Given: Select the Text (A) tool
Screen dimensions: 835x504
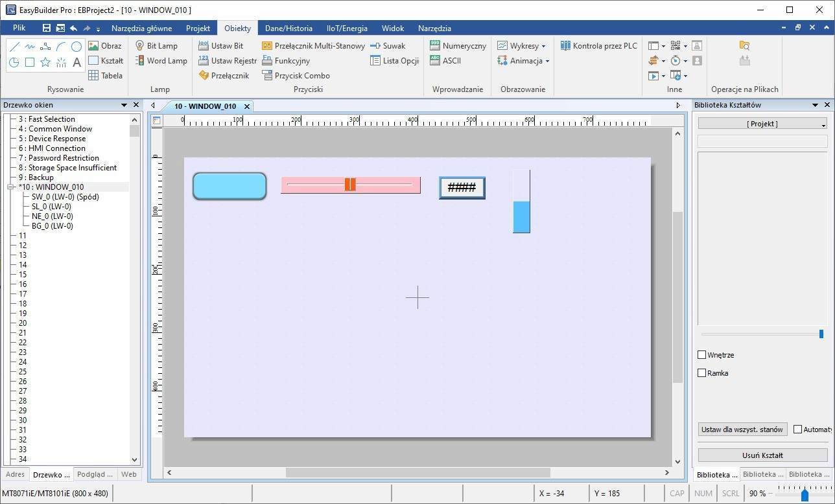Looking at the screenshot, I should point(76,62).
